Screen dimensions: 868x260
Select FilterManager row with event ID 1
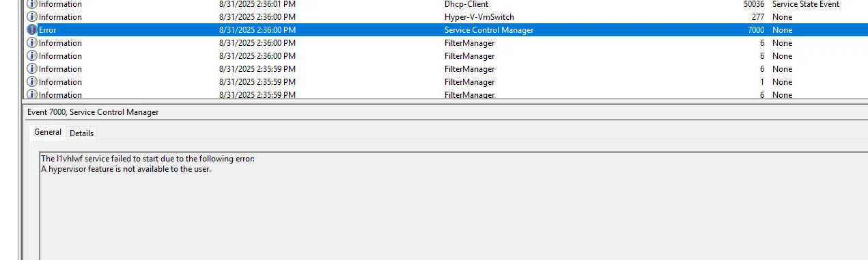click(x=447, y=82)
